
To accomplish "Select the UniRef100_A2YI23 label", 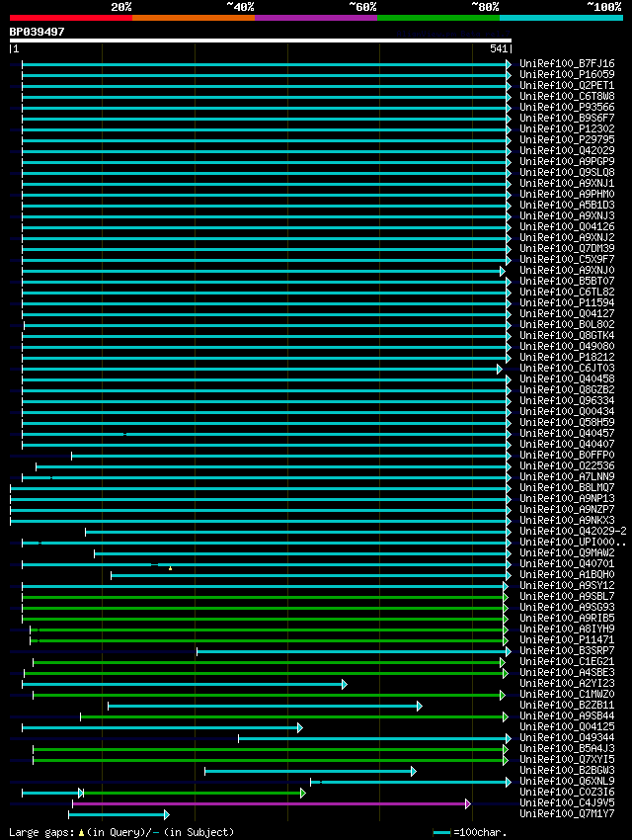I will 567,683.
